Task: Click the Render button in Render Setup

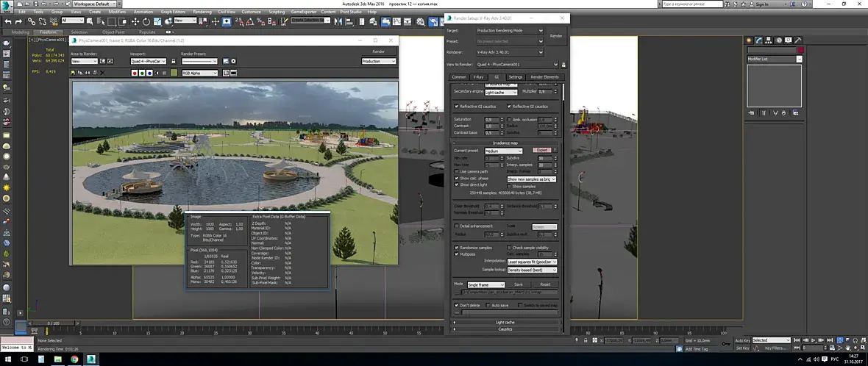Action: tap(556, 35)
